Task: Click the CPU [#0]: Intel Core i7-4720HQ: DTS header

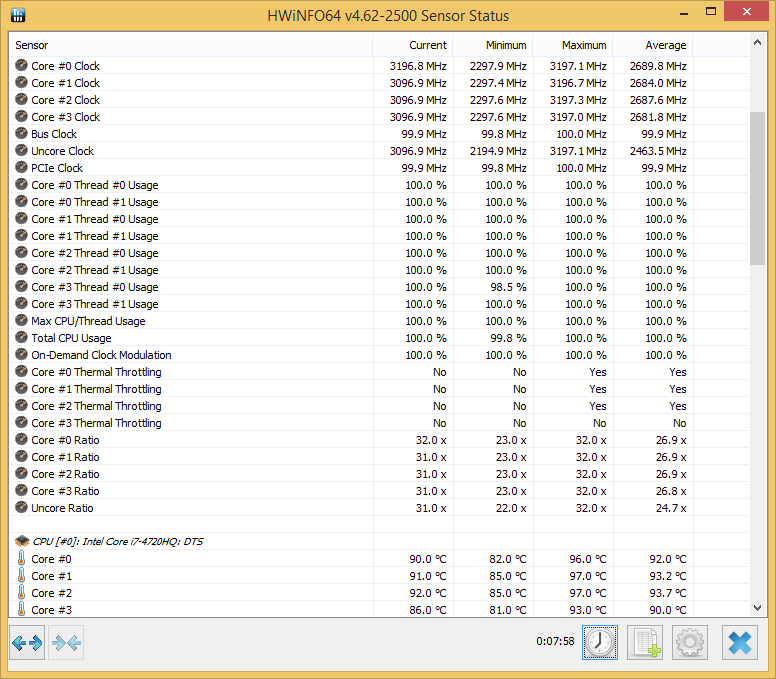Action: (117, 541)
